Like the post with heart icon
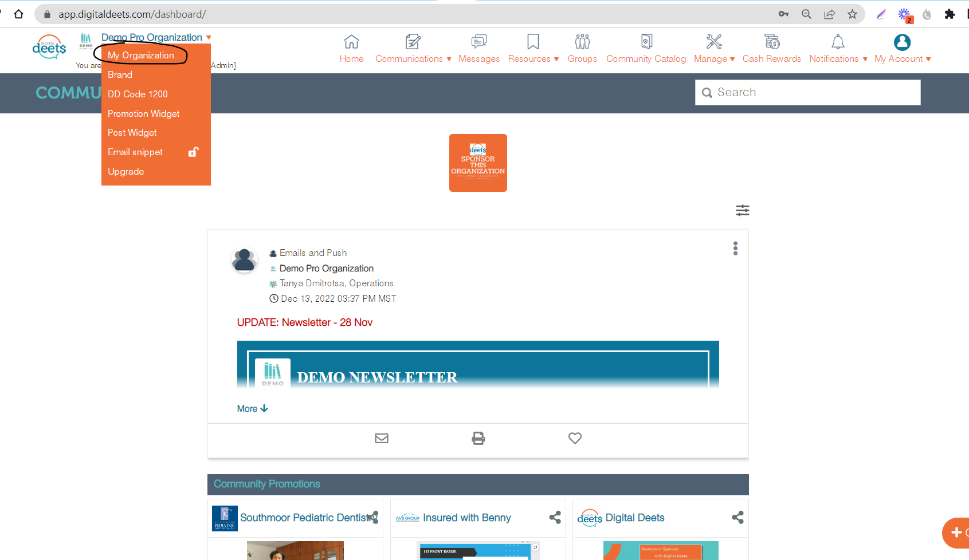Image resolution: width=969 pixels, height=560 pixels. point(575,438)
